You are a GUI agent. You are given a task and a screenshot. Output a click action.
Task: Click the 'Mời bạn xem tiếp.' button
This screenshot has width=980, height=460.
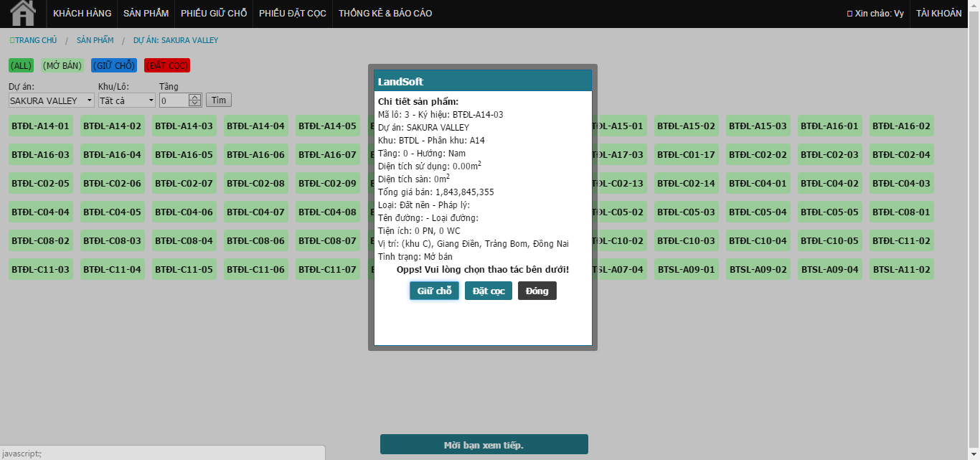pos(484,445)
